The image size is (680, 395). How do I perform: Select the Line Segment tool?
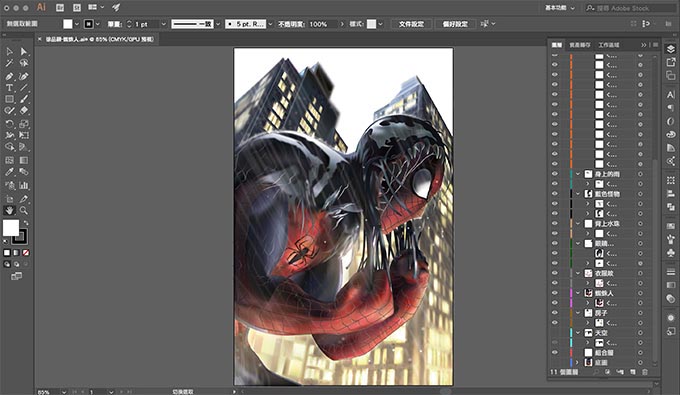(24, 88)
